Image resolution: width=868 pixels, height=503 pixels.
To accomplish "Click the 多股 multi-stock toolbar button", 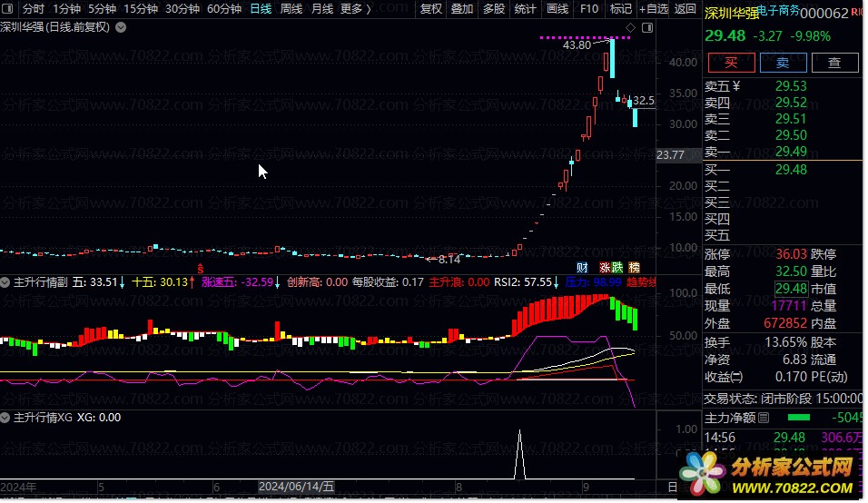I will 493,9.
